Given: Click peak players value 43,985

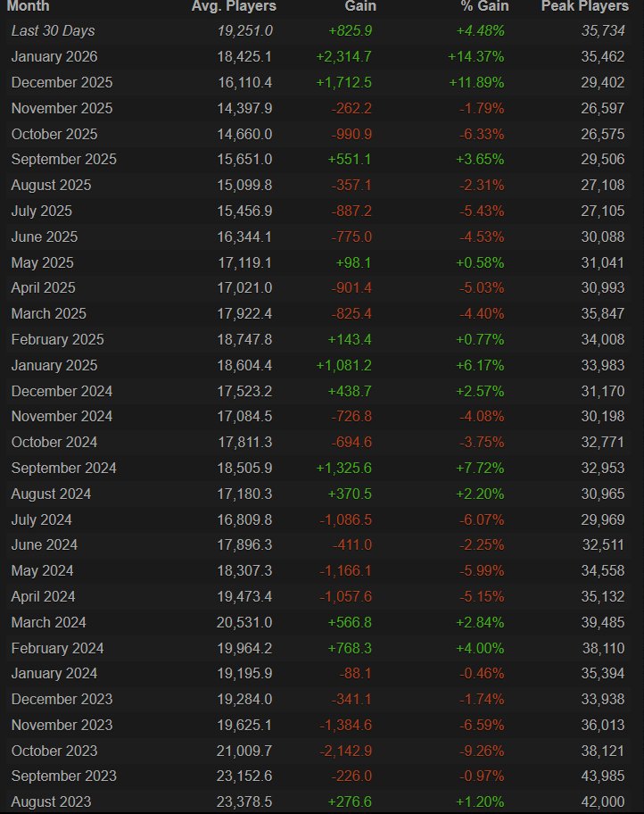Looking at the screenshot, I should (x=603, y=777).
